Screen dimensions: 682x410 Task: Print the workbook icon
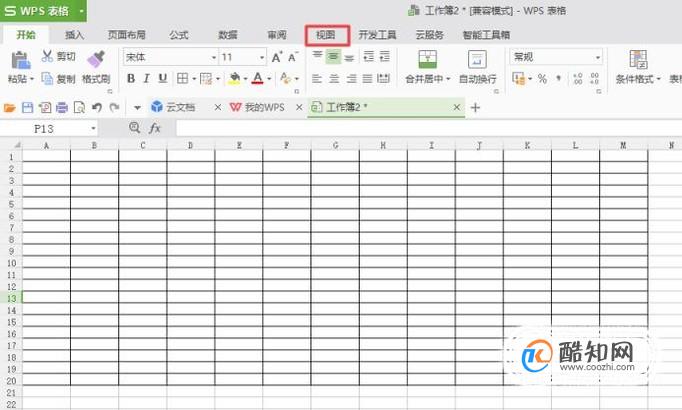click(62, 107)
